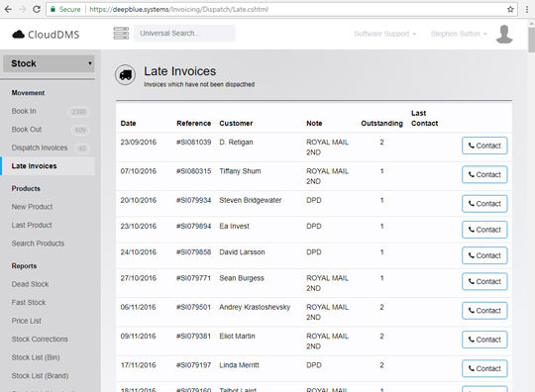Focus the Universal Search field
The image size is (535, 392).
pyautogui.click(x=184, y=33)
